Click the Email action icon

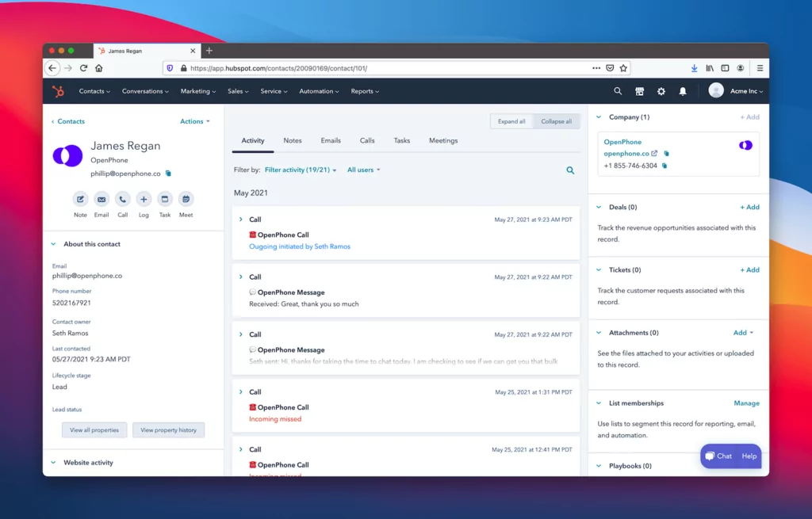pos(101,200)
